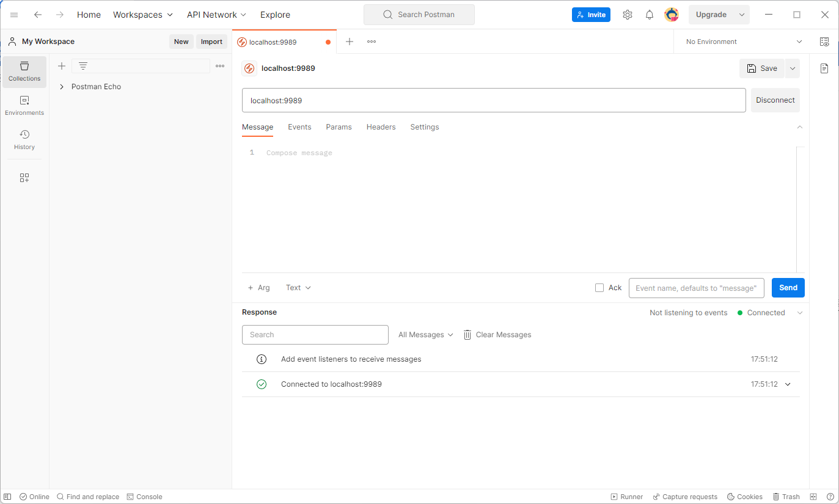The width and height of the screenshot is (839, 504).
Task: Select the Message tab
Action: (257, 127)
